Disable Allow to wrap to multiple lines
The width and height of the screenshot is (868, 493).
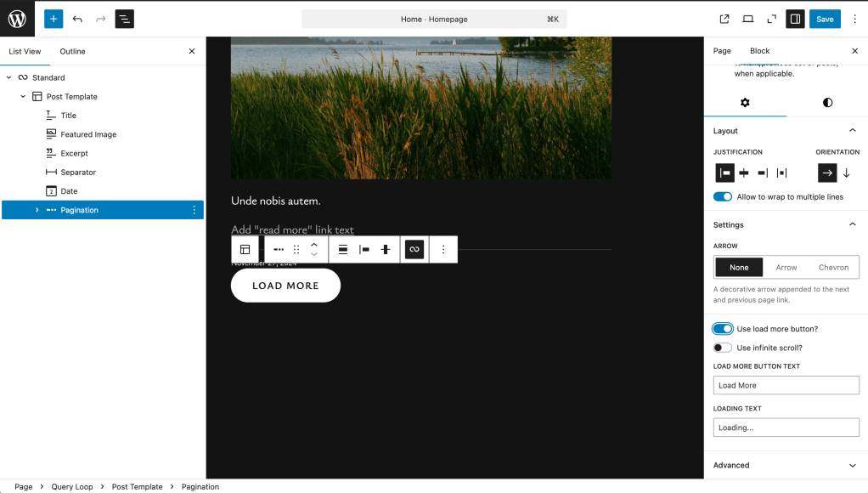(723, 197)
